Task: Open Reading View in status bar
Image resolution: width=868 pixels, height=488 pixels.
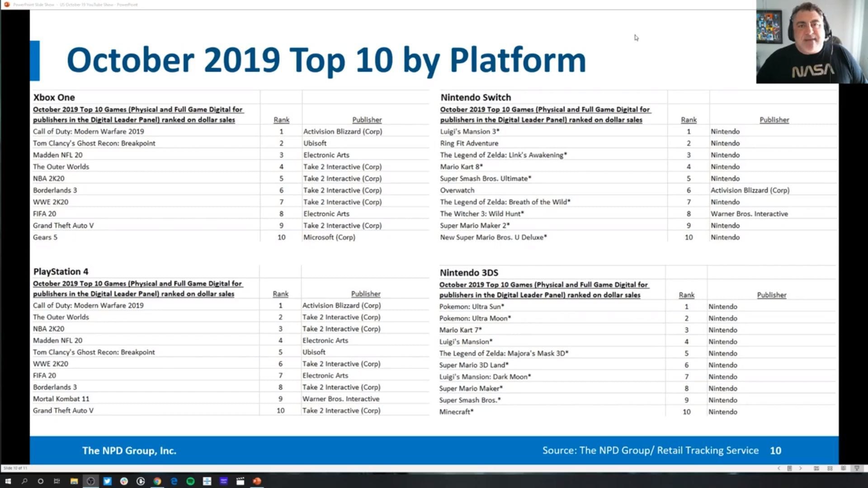Action: 843,468
